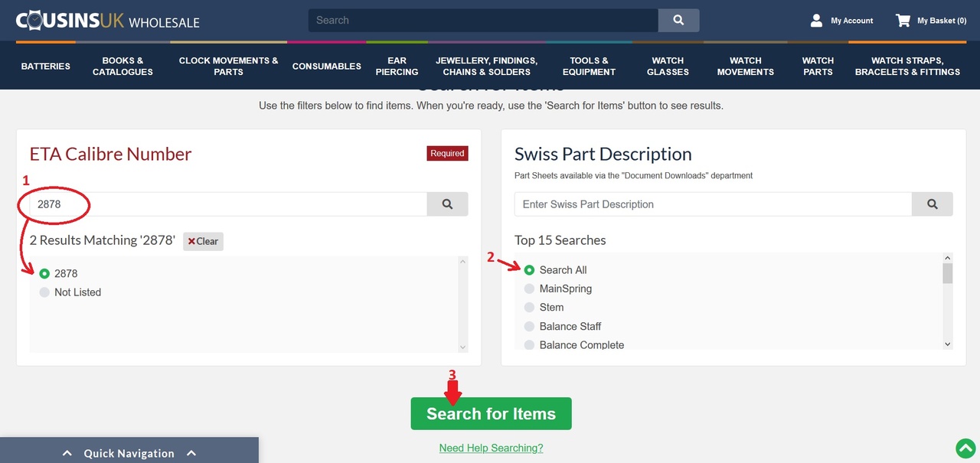Image resolution: width=980 pixels, height=463 pixels.
Task: Choose the Balance Staff radio option
Action: (x=529, y=326)
